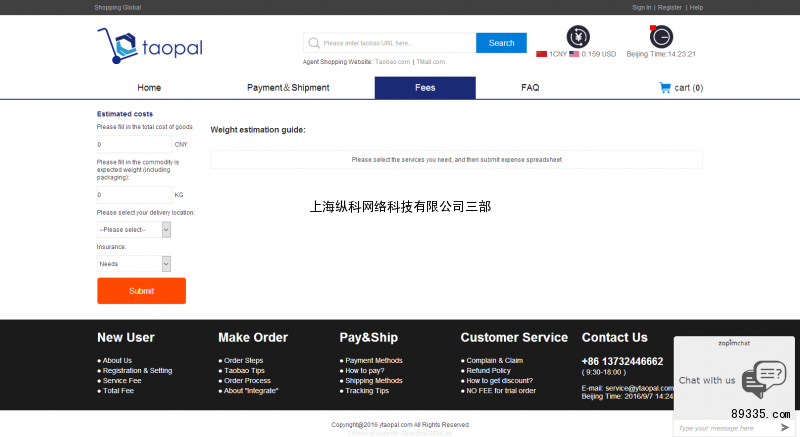Image resolution: width=800 pixels, height=437 pixels.
Task: Expand the delivery location dropdown
Action: [x=166, y=229]
